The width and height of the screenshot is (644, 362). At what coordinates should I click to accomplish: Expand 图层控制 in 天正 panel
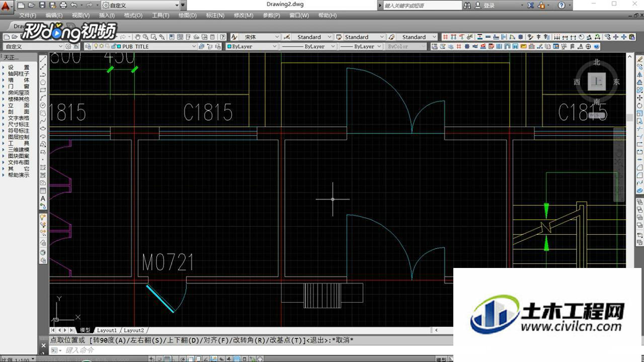tap(18, 137)
